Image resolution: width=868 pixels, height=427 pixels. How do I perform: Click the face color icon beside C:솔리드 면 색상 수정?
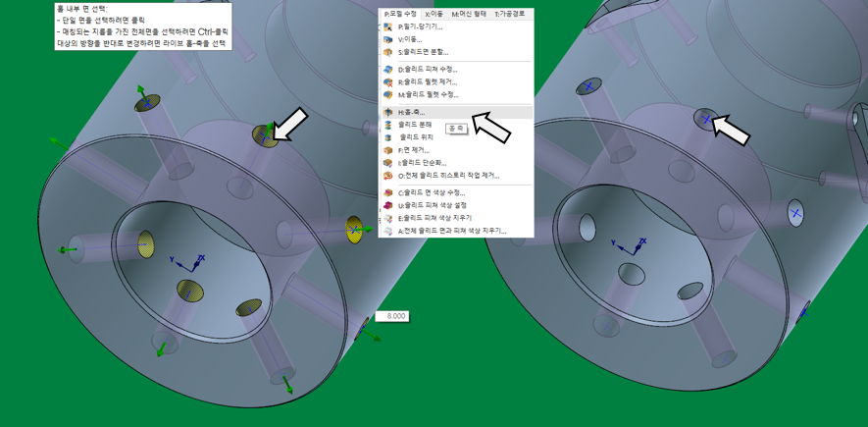[388, 192]
